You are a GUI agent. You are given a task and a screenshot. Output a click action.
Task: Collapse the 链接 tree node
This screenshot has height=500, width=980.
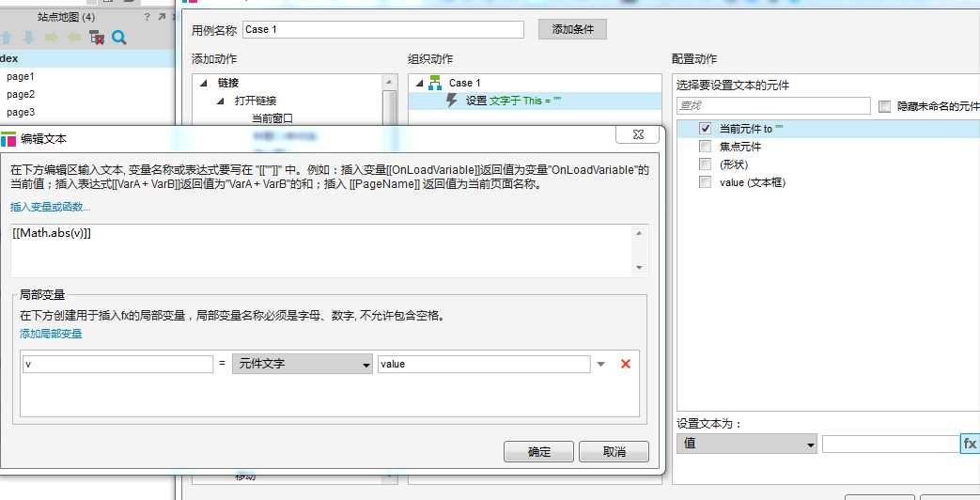[204, 83]
